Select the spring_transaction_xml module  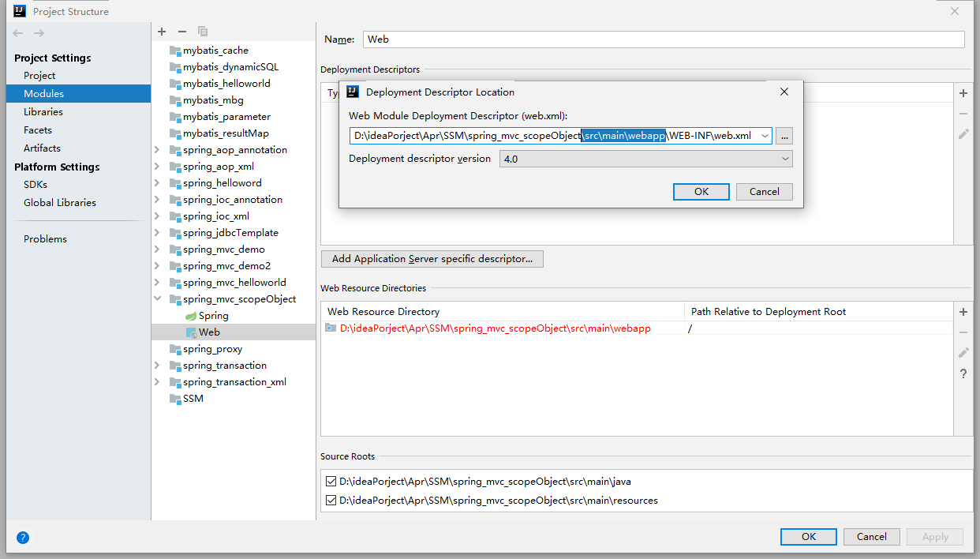234,382
